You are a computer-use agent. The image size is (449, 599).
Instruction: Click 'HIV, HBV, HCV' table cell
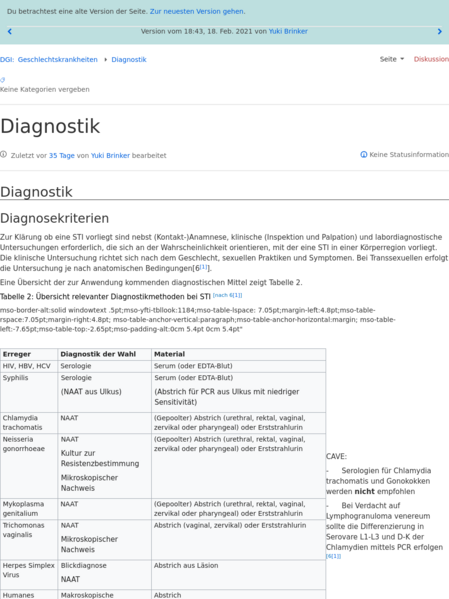click(29, 366)
